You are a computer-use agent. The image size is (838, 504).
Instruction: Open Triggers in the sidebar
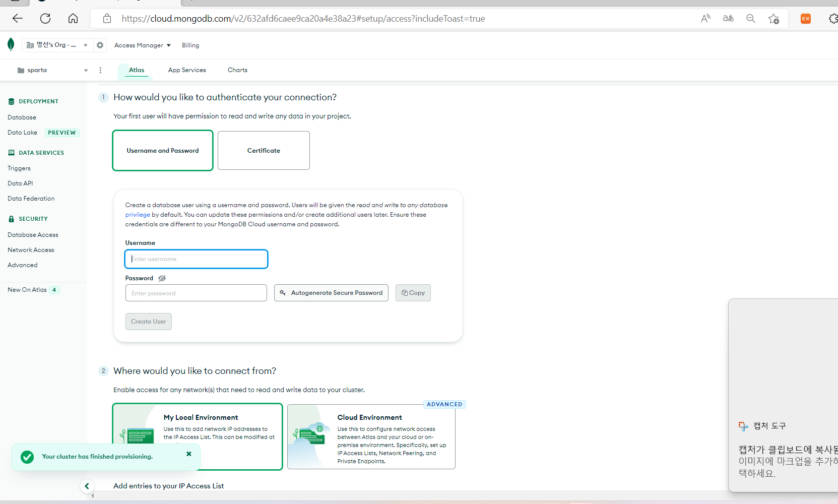tap(19, 168)
